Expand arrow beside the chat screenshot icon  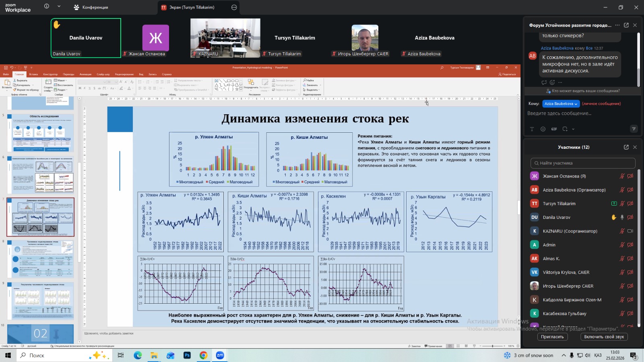(x=573, y=129)
